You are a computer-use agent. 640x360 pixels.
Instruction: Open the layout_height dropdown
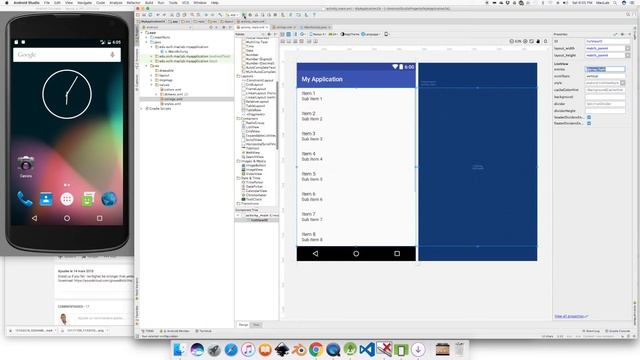(x=628, y=55)
